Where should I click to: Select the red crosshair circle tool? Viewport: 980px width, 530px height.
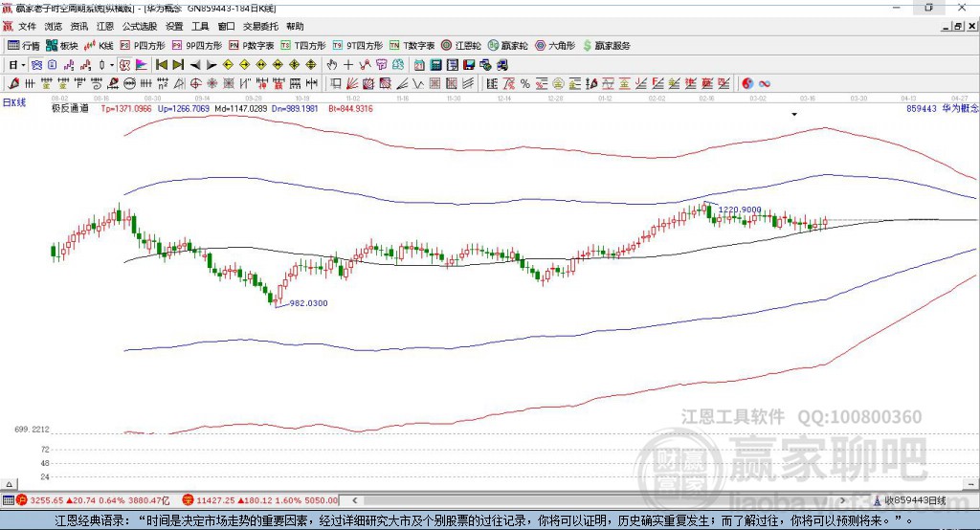[195, 84]
